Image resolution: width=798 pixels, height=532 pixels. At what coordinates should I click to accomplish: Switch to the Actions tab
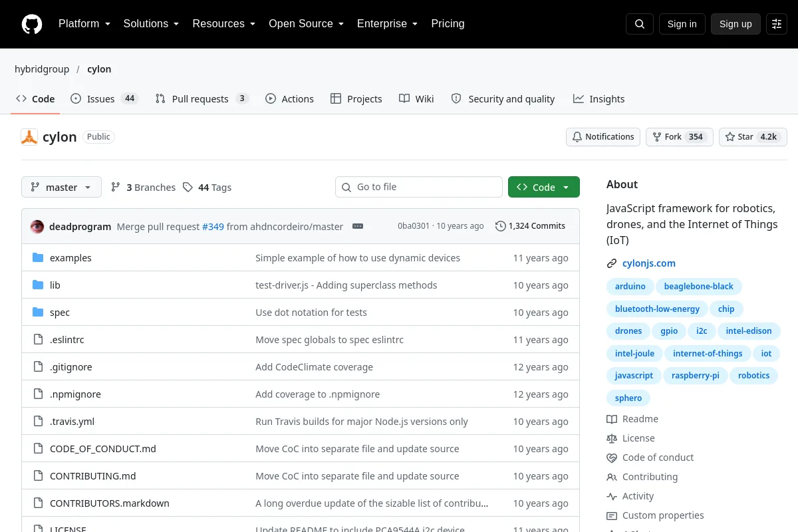pyautogui.click(x=289, y=98)
